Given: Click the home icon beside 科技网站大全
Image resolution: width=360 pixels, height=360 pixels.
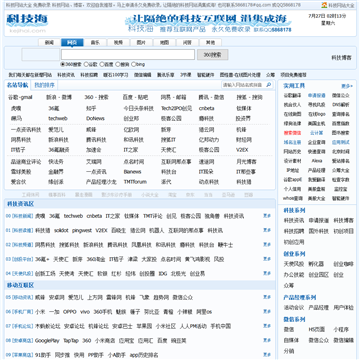Looking at the screenshot, I should pos(324,5).
